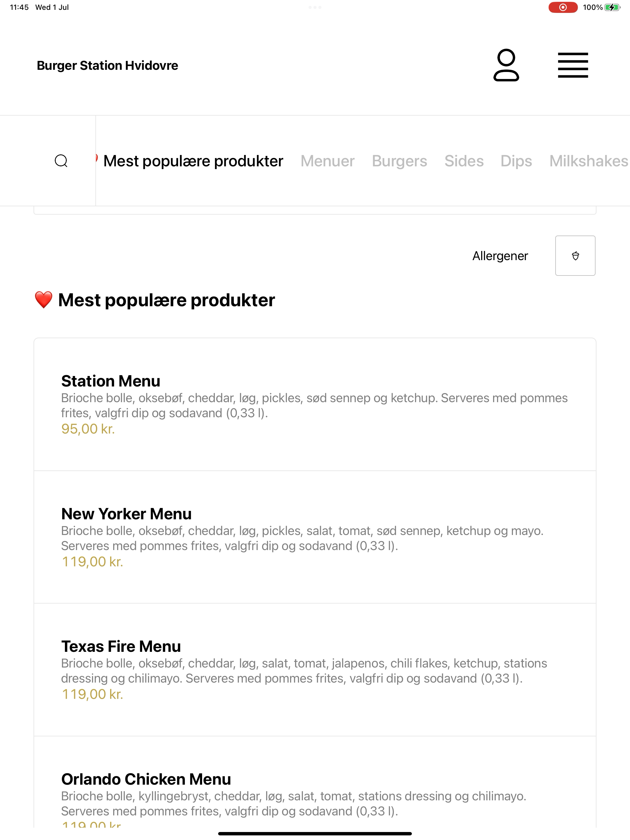Tap the battery status icon
630x840 pixels.
612,7
